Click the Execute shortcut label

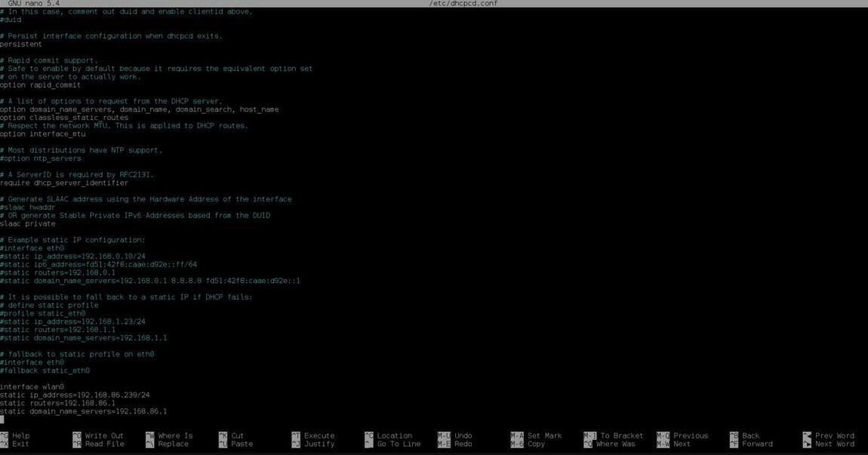[319, 436]
